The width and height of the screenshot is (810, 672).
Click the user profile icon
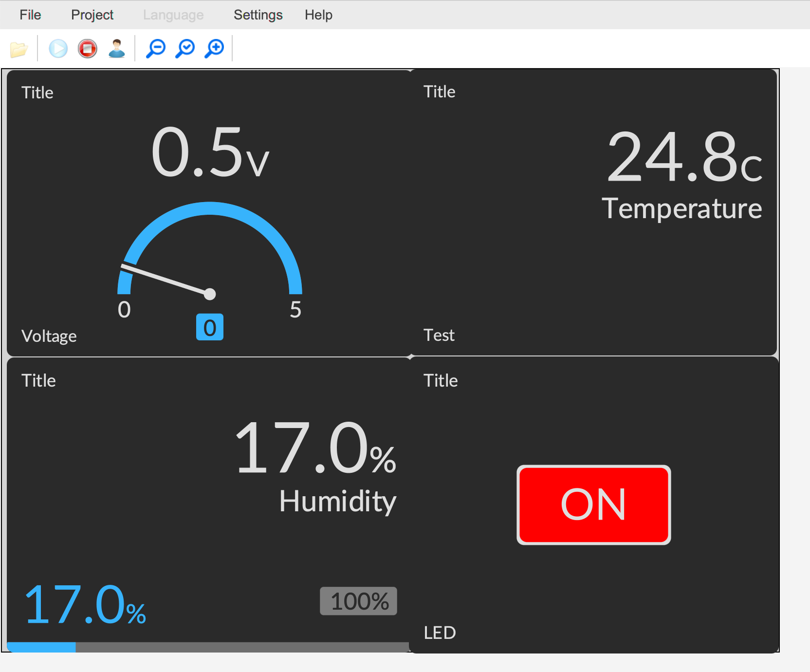pos(117,49)
